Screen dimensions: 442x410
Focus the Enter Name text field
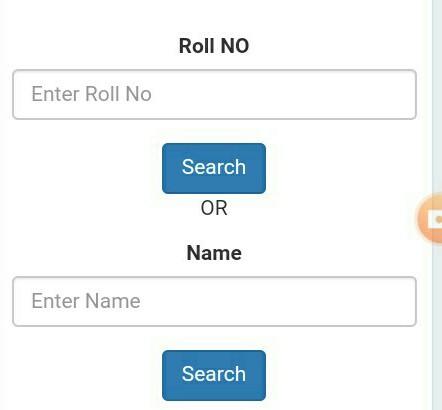click(214, 301)
